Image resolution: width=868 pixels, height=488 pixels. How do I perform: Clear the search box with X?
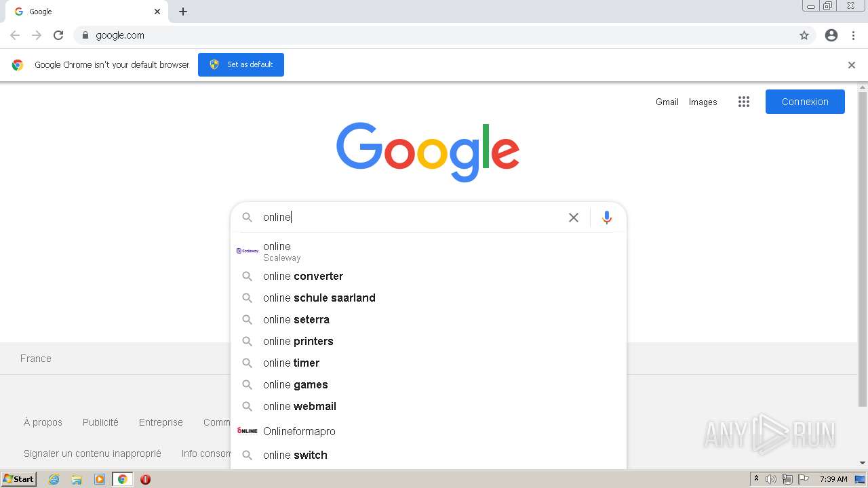574,218
